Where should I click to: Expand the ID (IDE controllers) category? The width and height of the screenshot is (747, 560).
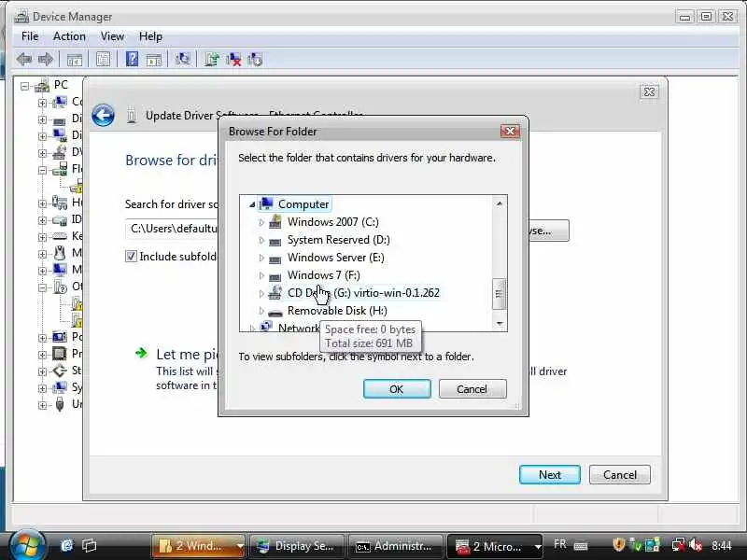[42, 220]
